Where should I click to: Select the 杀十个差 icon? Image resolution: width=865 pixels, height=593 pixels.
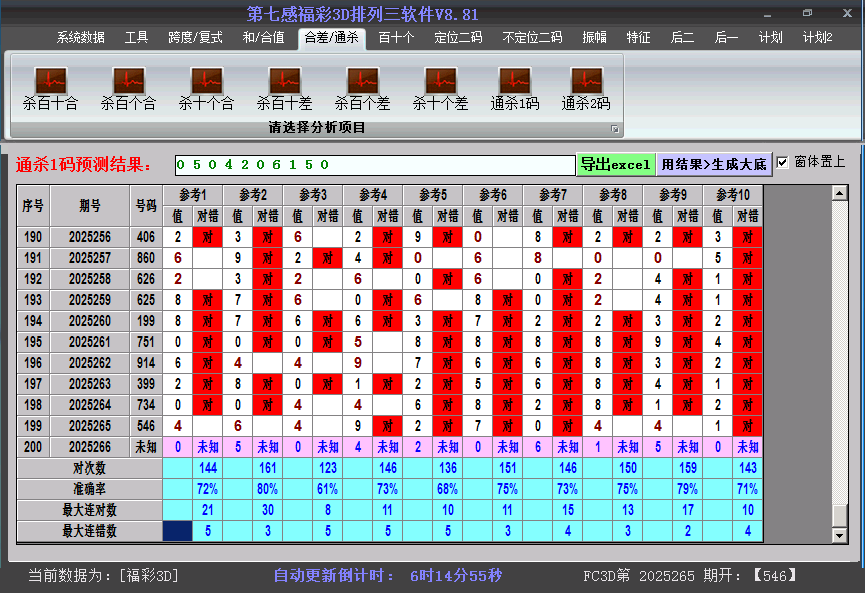[440, 81]
